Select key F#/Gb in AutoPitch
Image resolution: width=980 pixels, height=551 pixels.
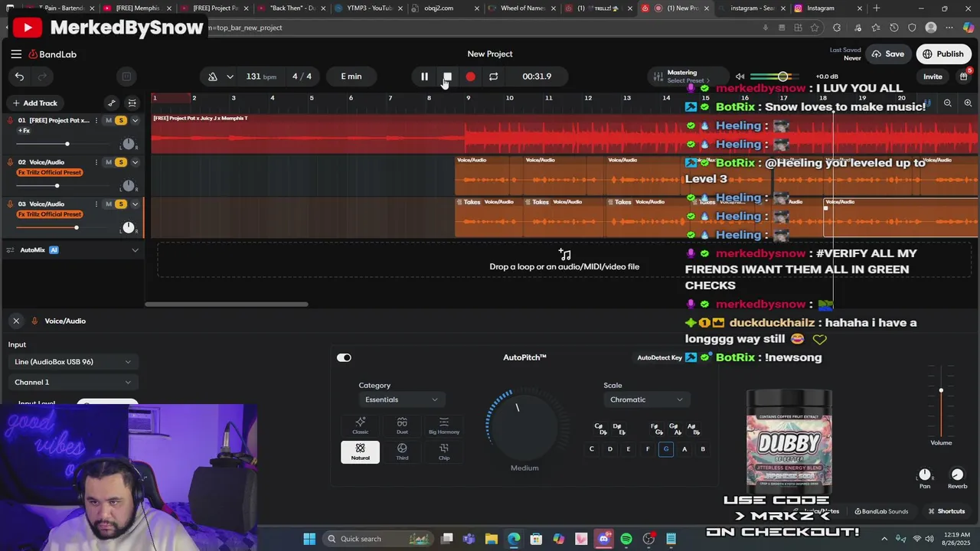(656, 429)
